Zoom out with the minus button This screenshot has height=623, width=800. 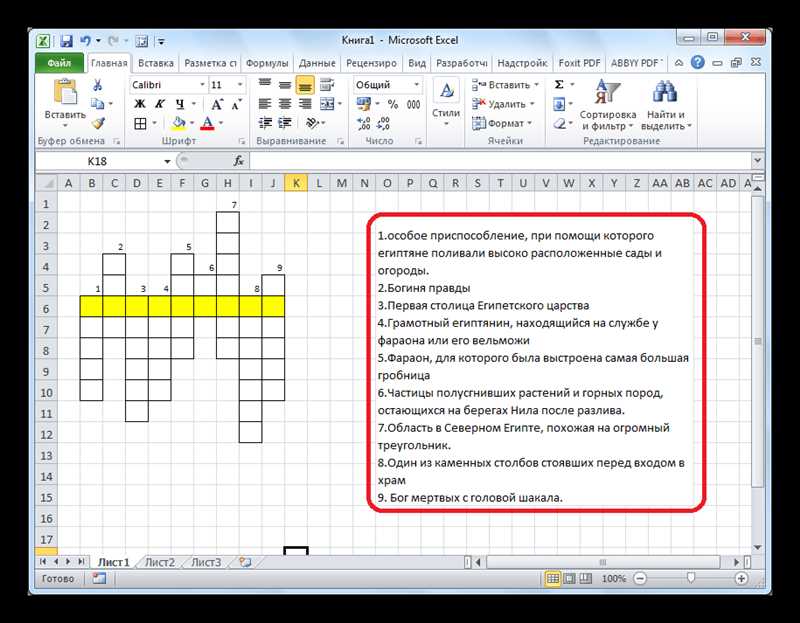click(640, 579)
